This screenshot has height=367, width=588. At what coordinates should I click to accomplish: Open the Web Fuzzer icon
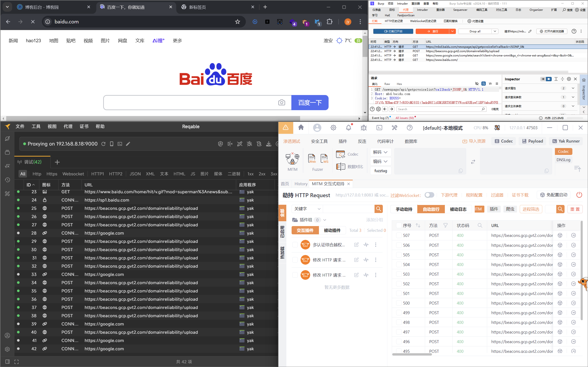(312, 159)
